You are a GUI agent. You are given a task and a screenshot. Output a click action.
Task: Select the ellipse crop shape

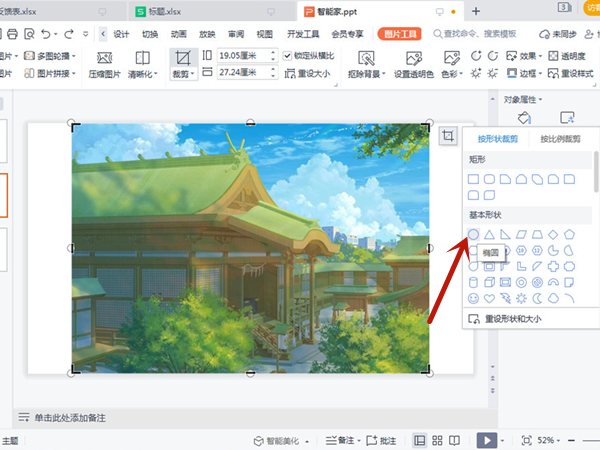pyautogui.click(x=473, y=234)
